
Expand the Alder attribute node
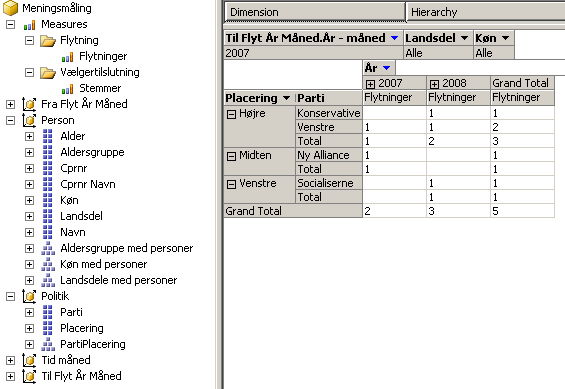30,137
